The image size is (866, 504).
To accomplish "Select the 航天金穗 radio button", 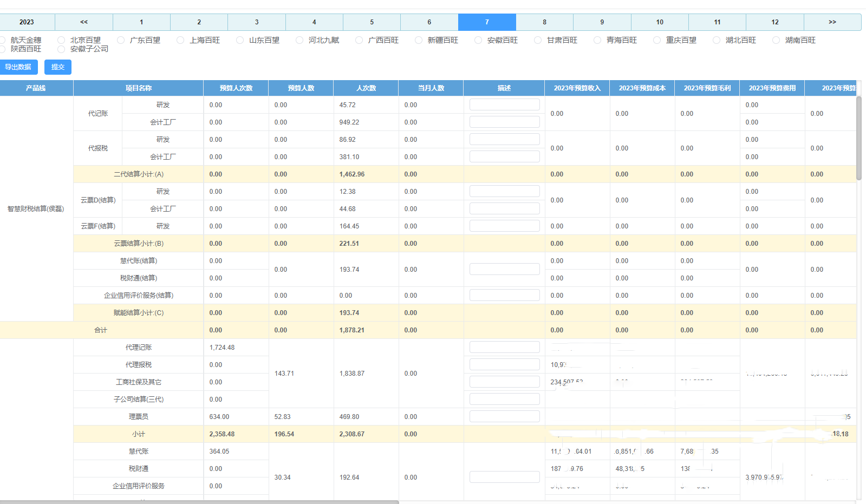I will (x=3, y=40).
